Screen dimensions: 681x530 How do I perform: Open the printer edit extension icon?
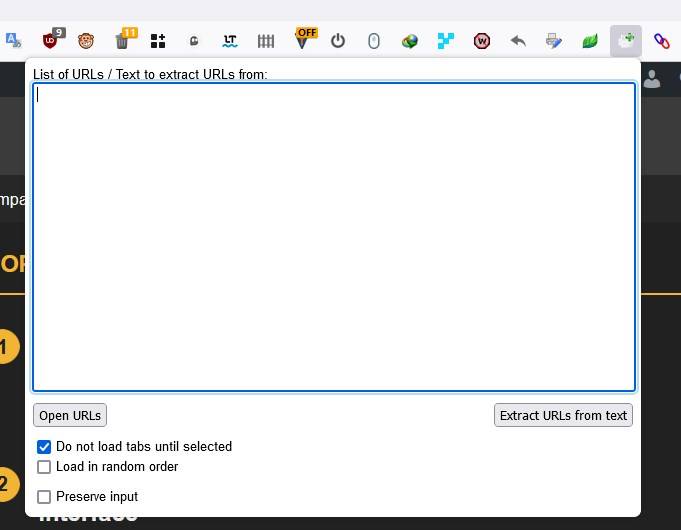pyautogui.click(x=554, y=41)
